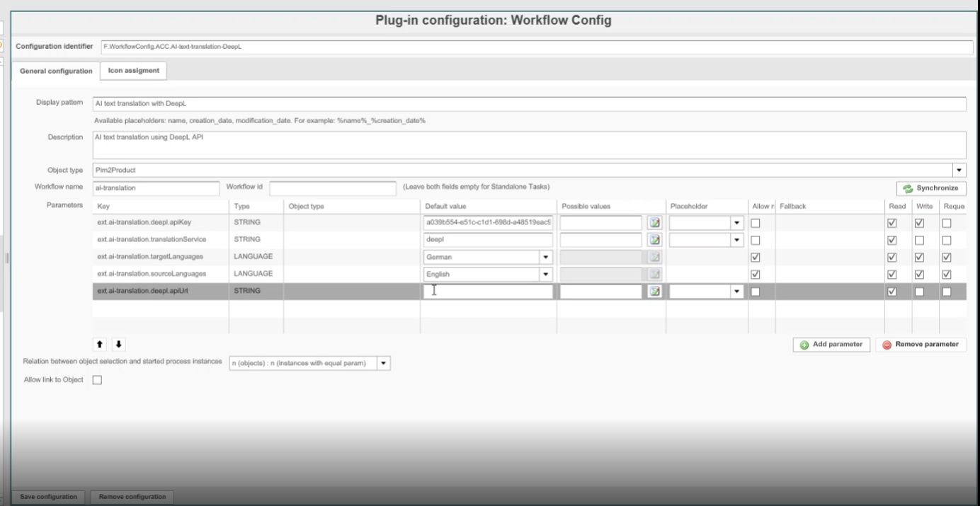Click default value field containing deepl
The height and width of the screenshot is (506, 980).
[x=488, y=240]
